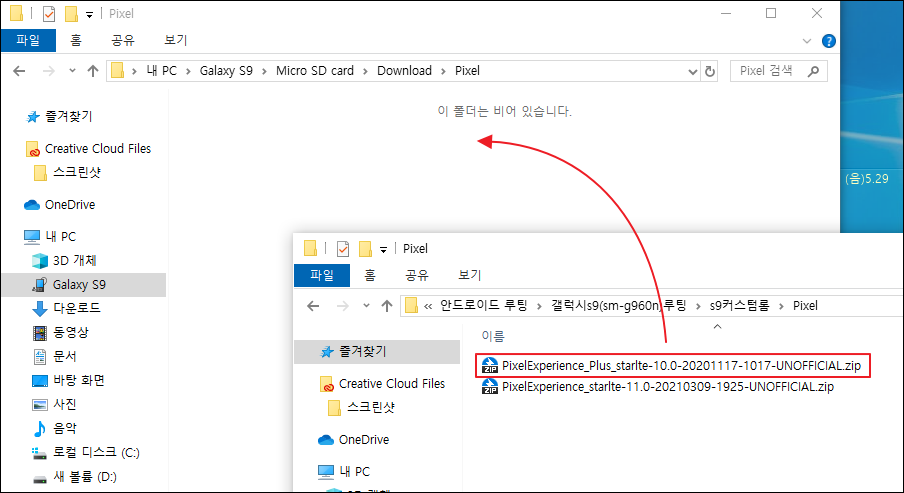Click the properties quick-access icon in the front window

[343, 249]
